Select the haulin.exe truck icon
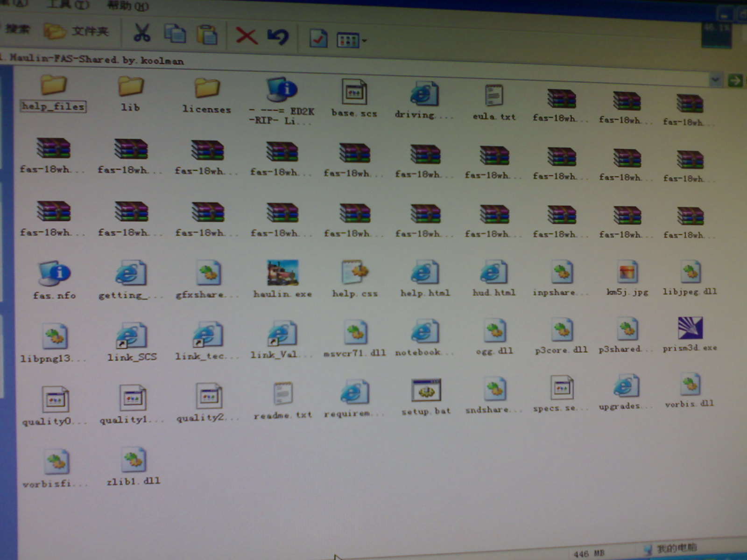 pyautogui.click(x=282, y=273)
